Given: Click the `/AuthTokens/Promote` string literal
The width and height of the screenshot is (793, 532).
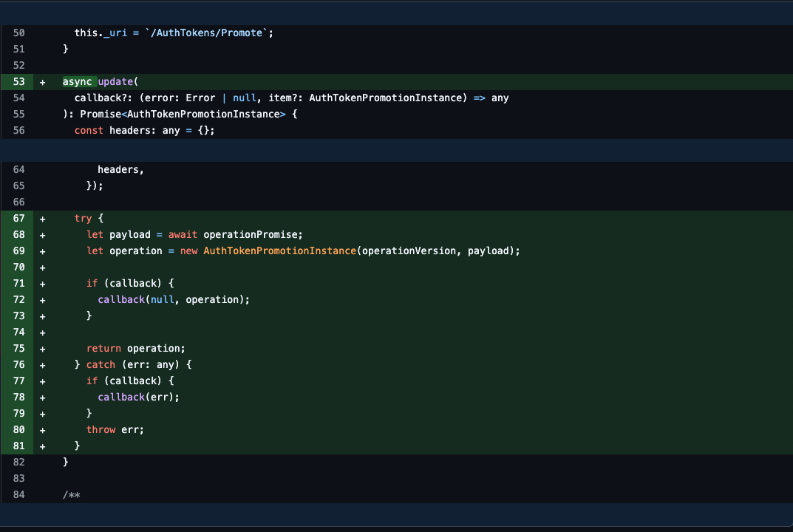Looking at the screenshot, I should pos(206,33).
